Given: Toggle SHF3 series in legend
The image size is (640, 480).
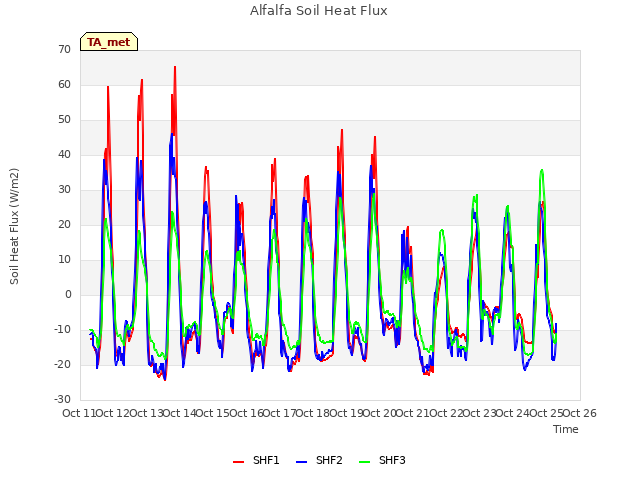Looking at the screenshot, I should click(x=382, y=460).
